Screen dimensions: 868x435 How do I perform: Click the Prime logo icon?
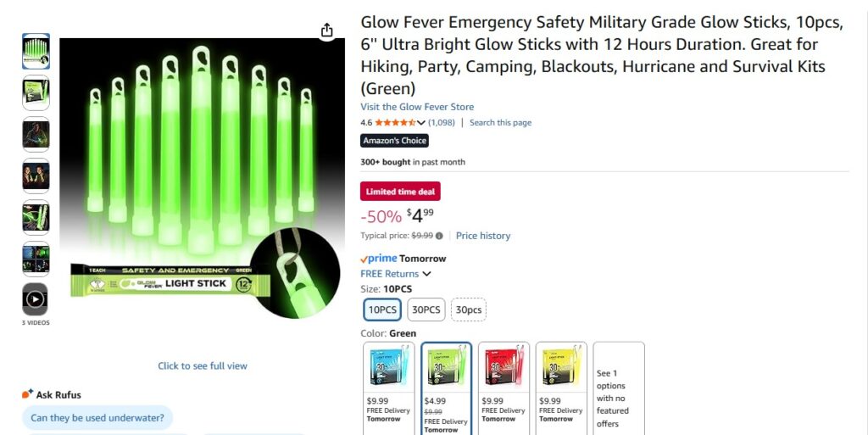pyautogui.click(x=379, y=259)
